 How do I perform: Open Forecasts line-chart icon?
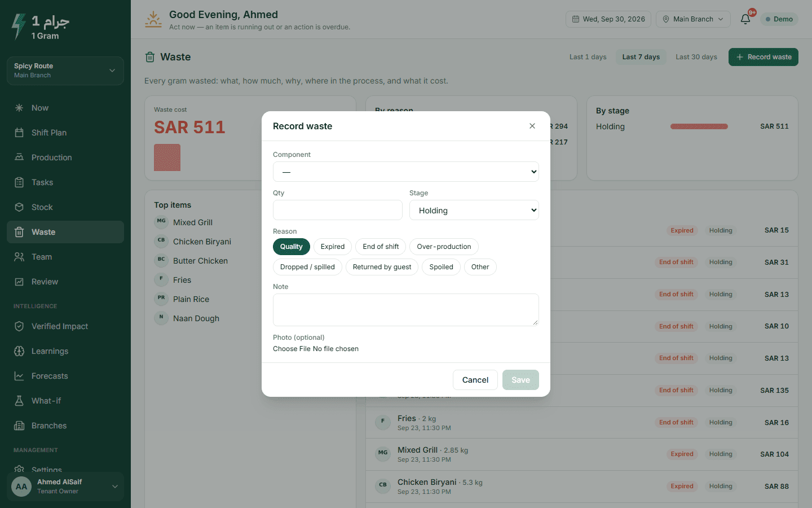[x=19, y=376]
